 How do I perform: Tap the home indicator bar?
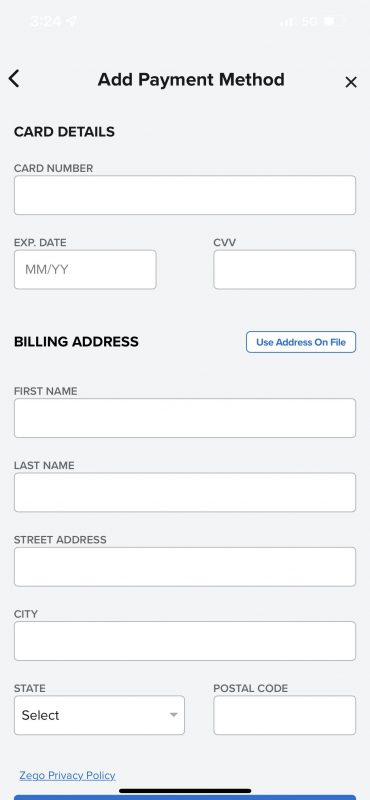coord(185,791)
